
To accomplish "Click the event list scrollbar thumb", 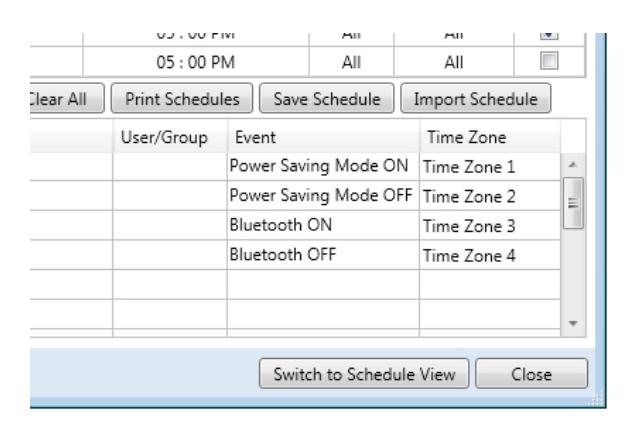I will coord(573,203).
